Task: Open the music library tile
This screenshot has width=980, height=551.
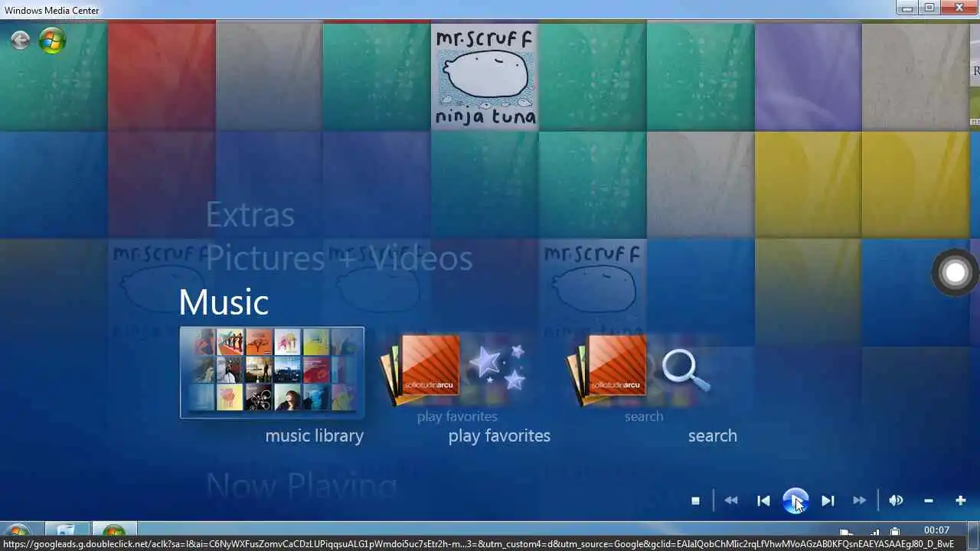Action: coord(272,373)
